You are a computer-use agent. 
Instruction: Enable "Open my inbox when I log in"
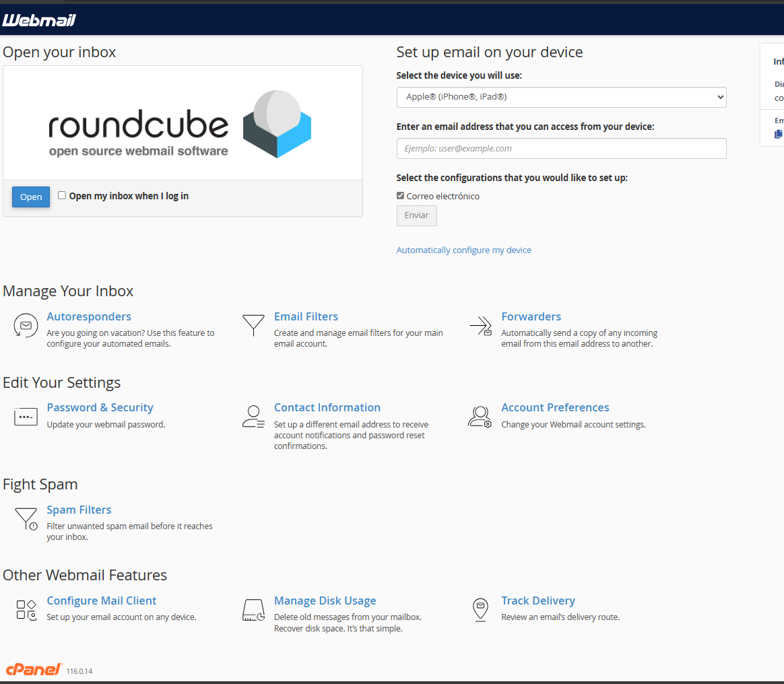[62, 196]
